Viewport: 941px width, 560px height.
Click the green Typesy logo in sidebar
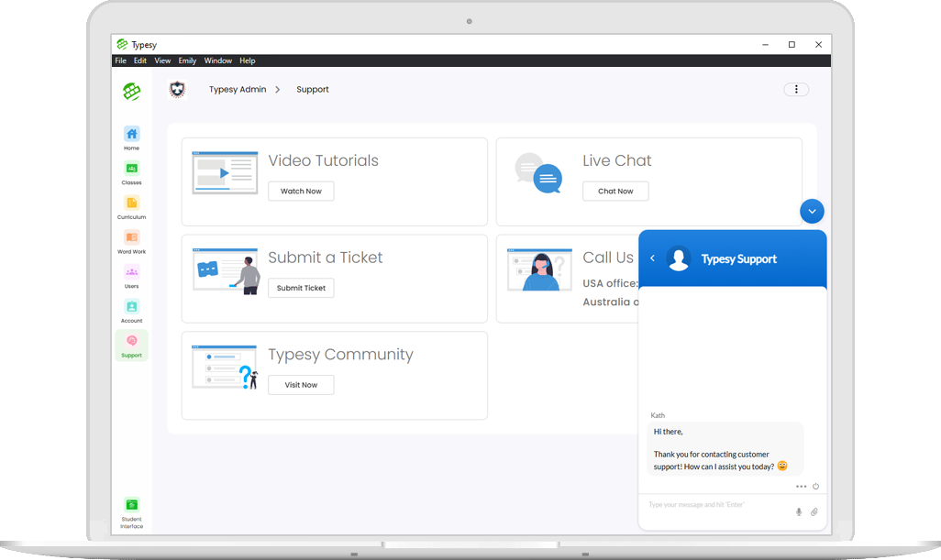point(131,91)
